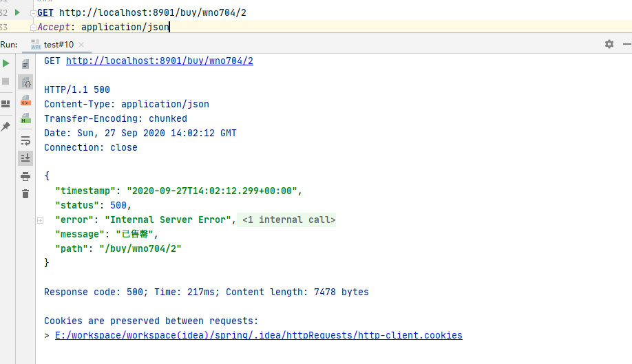Open the Run panel settings gear
This screenshot has height=364, width=632.
tap(609, 44)
